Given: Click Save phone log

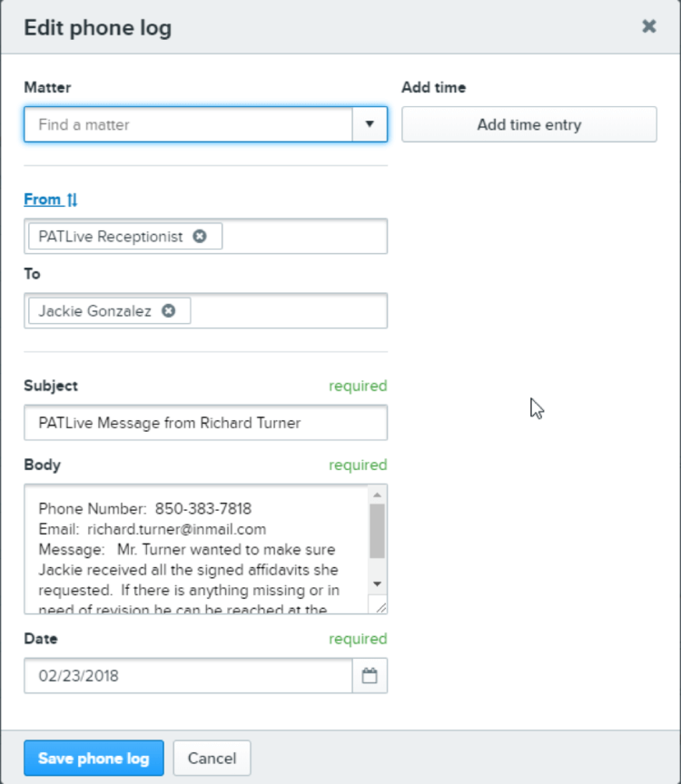Looking at the screenshot, I should tap(94, 759).
